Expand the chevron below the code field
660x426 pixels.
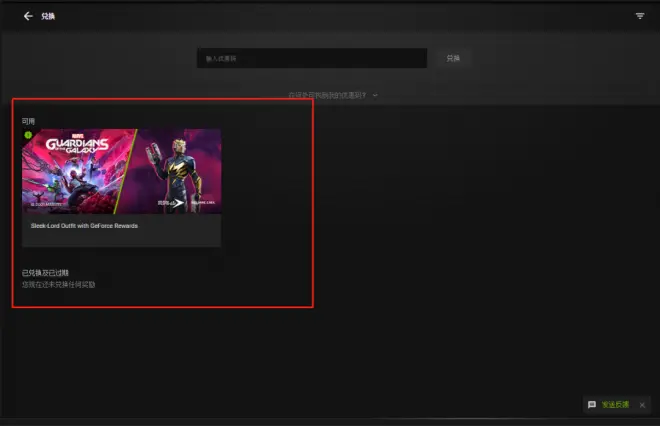pyautogui.click(x=375, y=96)
